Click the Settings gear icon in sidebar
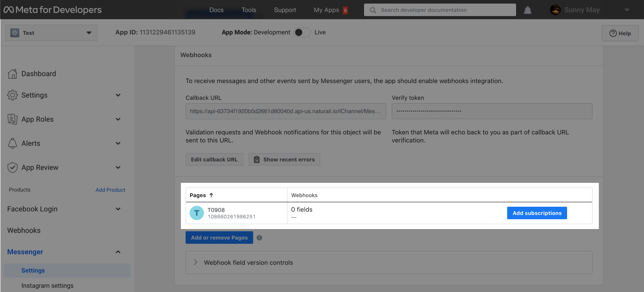The height and width of the screenshot is (292, 644). click(x=13, y=95)
